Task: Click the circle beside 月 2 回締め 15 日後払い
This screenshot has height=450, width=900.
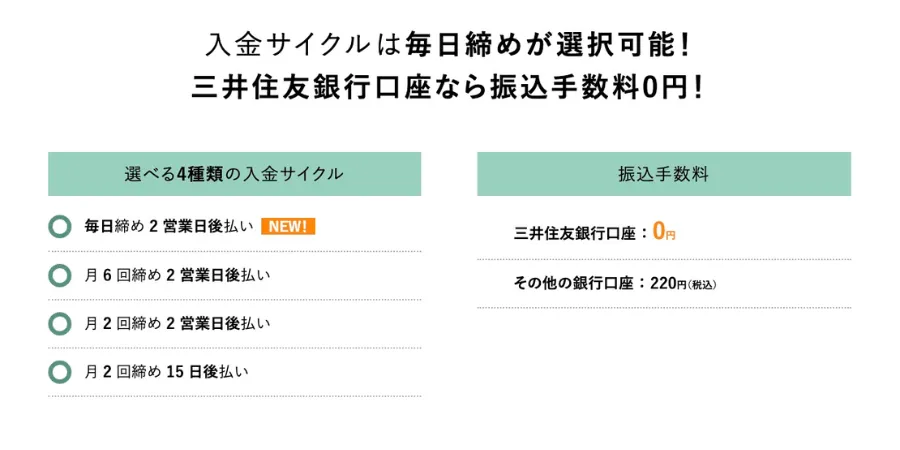Action: coord(60,372)
